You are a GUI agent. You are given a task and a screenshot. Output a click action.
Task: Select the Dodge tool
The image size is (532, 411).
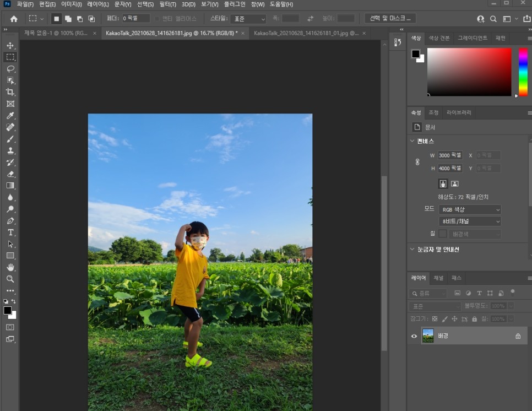[x=10, y=209]
